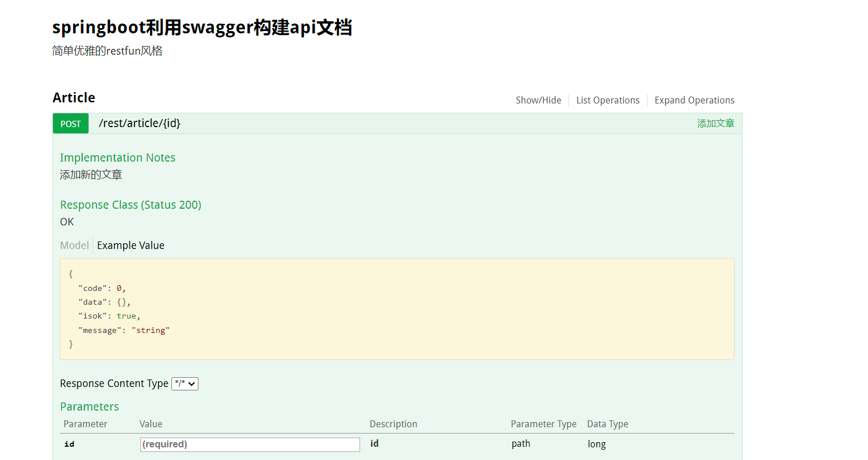
Task: Click the springboot swagger page title
Action: pyautogui.click(x=202, y=27)
